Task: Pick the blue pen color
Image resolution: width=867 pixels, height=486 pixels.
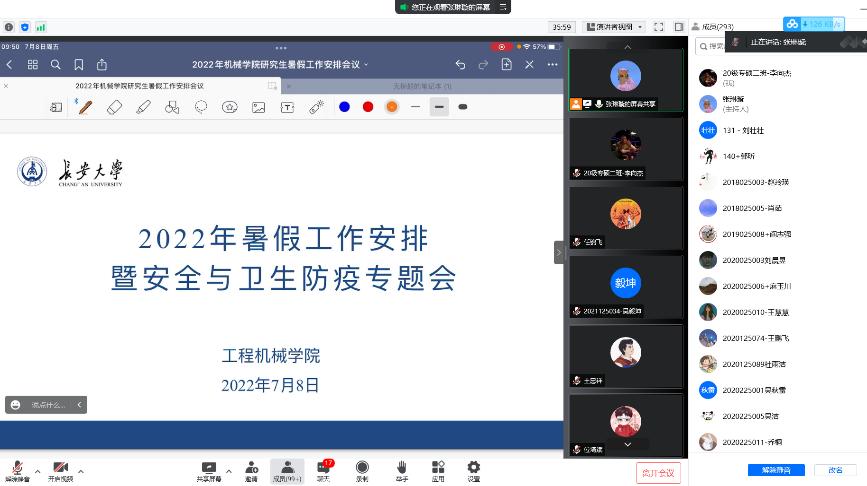Action: [344, 107]
